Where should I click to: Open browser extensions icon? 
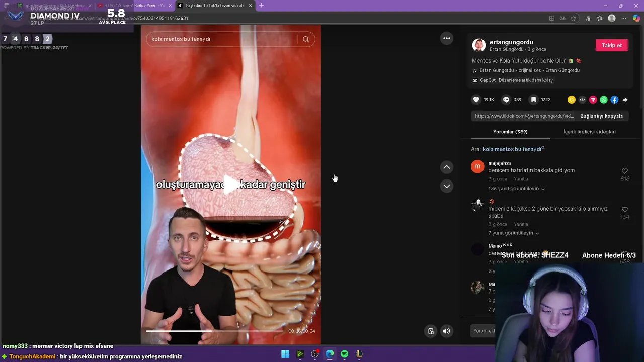[588, 18]
